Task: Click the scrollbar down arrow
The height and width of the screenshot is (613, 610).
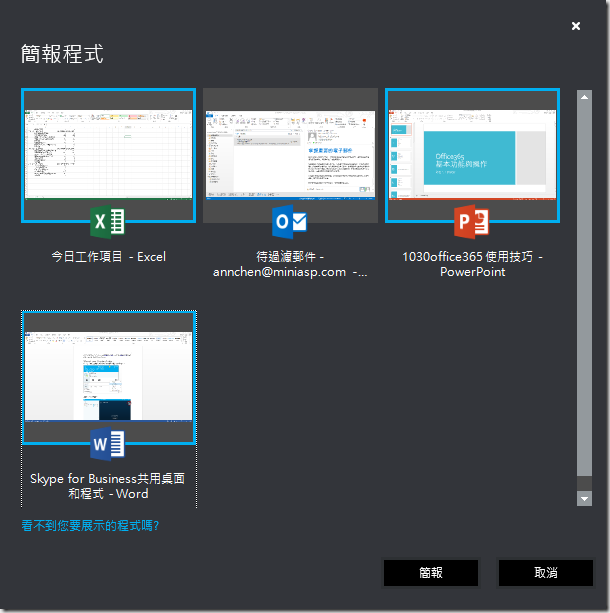Action: click(584, 498)
